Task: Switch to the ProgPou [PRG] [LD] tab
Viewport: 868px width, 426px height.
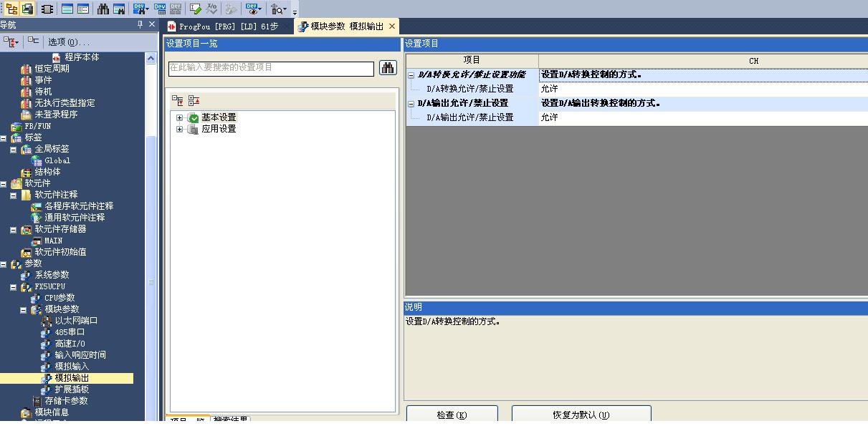Action: (x=228, y=26)
